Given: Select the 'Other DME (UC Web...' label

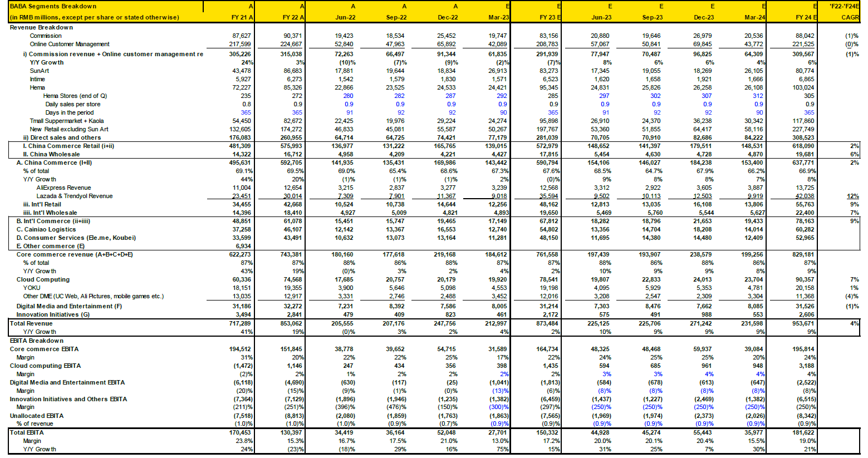Looking at the screenshot, I should click(x=93, y=296).
